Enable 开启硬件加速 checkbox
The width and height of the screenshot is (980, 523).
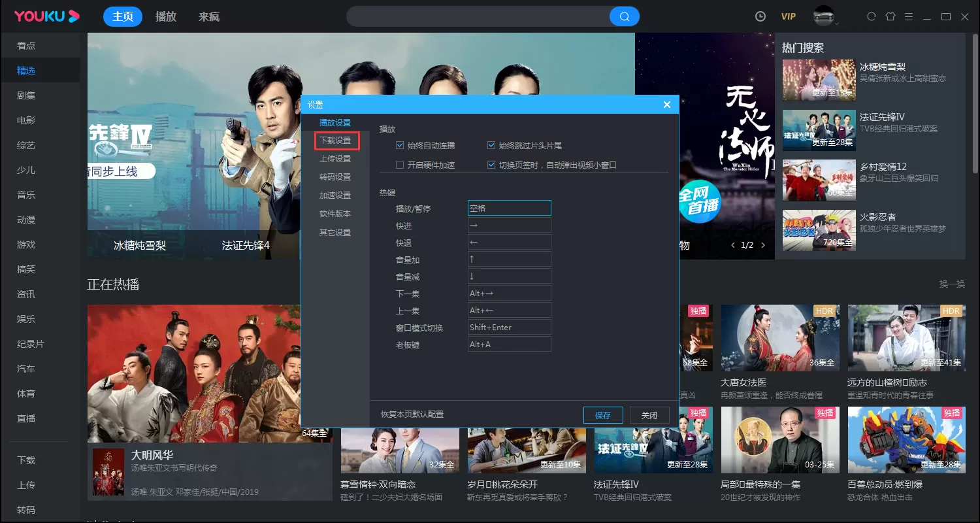[x=400, y=165]
